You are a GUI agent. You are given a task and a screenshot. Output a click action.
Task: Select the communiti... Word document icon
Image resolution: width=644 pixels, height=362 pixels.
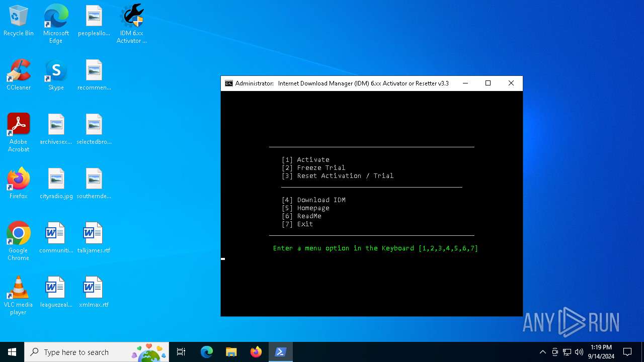(x=56, y=238)
